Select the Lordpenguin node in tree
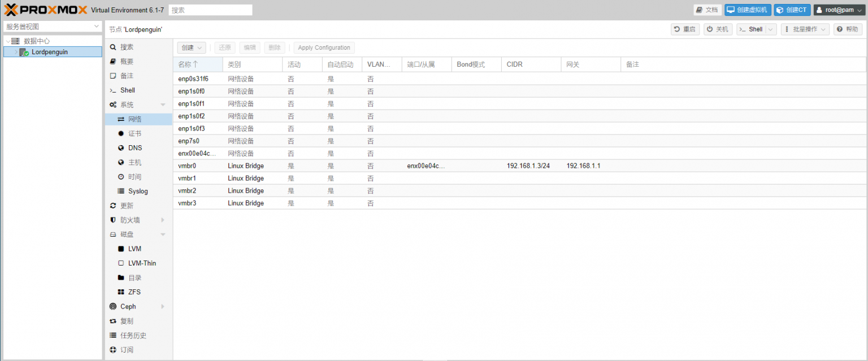This screenshot has height=361, width=868. point(50,52)
